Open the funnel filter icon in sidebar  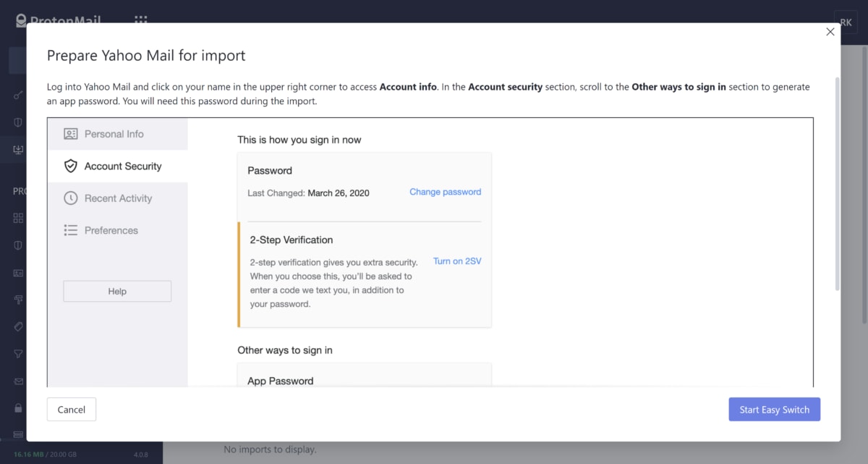click(19, 354)
